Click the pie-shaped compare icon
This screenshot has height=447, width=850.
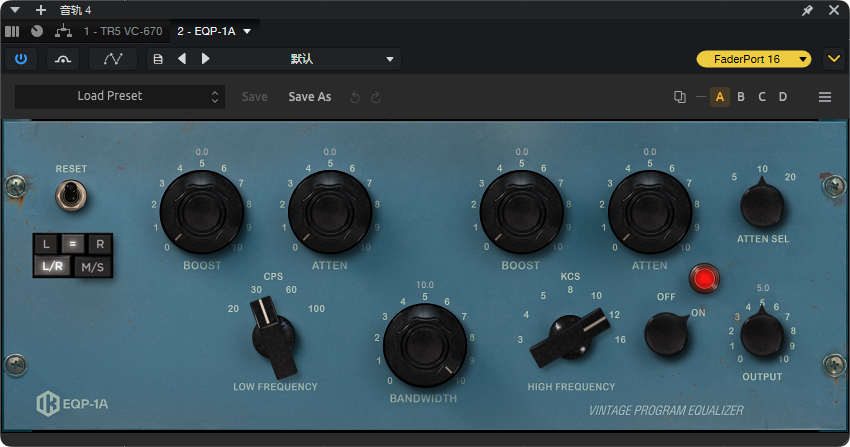[x=37, y=31]
